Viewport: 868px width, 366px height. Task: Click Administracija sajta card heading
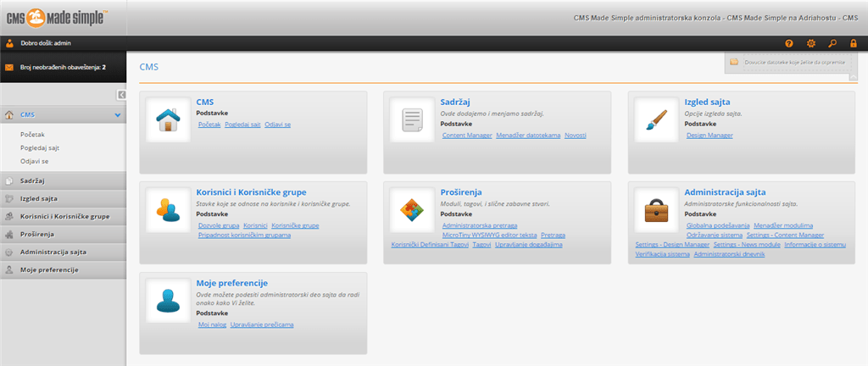point(726,192)
